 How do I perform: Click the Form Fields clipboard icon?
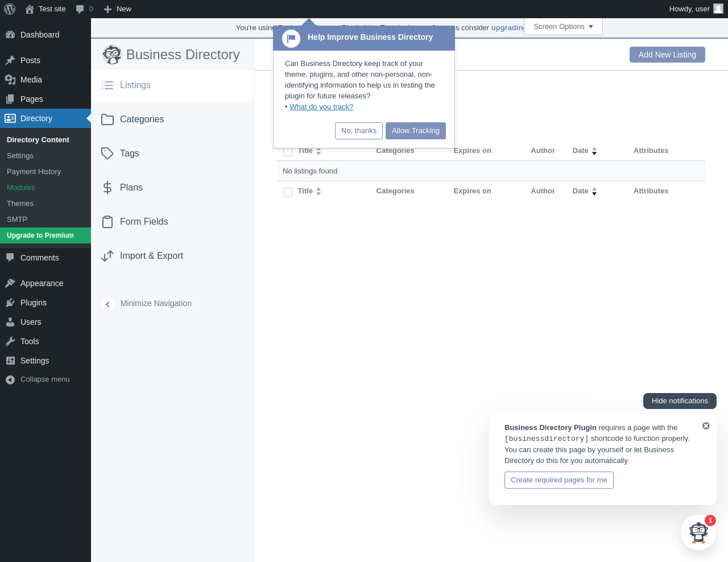pos(107,222)
